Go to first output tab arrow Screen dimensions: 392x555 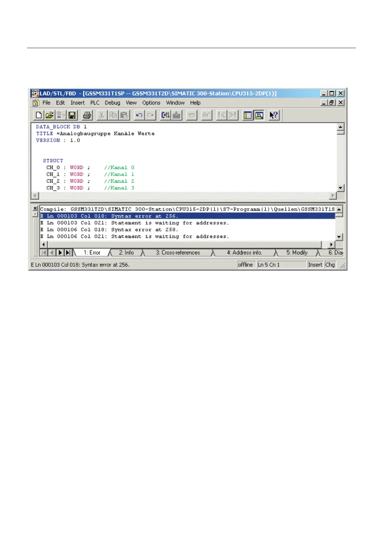click(x=44, y=253)
